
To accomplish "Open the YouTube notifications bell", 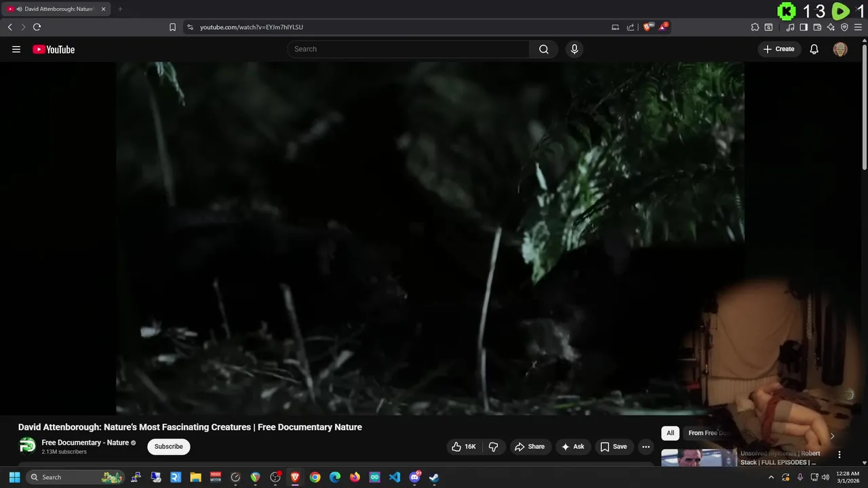I will pos(814,49).
